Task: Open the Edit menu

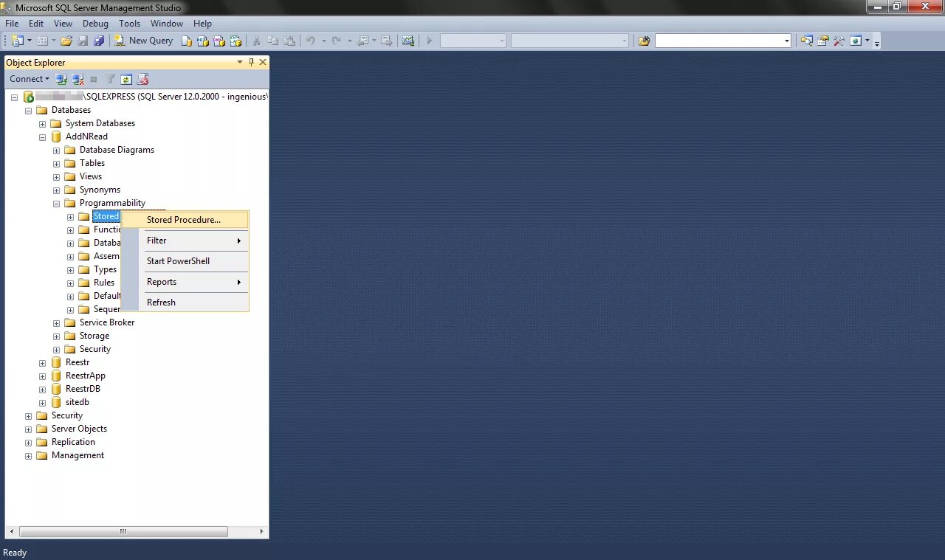Action: coord(36,24)
